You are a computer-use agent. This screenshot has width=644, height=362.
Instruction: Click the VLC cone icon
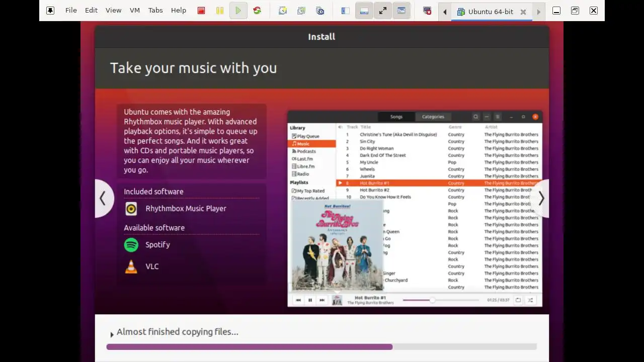[131, 267]
